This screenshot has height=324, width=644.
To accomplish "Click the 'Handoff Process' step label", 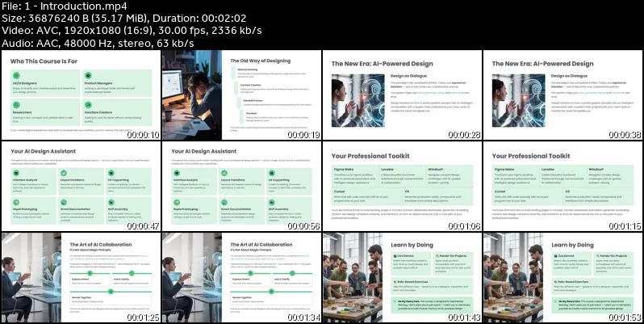I will pos(254,100).
